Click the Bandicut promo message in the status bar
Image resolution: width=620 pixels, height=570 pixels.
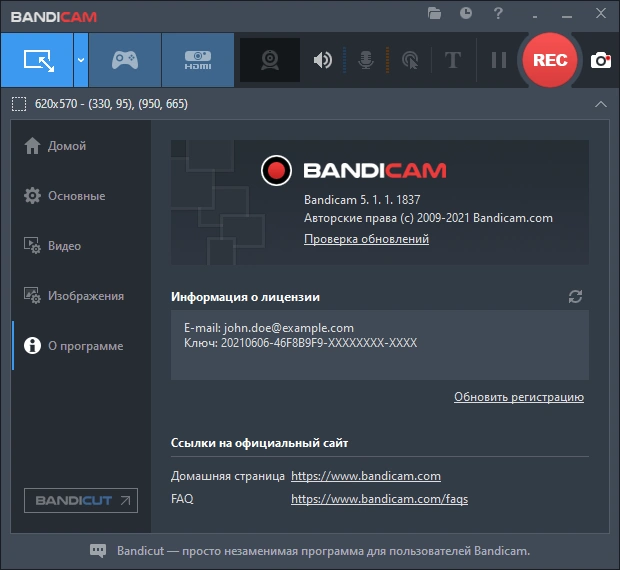click(x=323, y=551)
